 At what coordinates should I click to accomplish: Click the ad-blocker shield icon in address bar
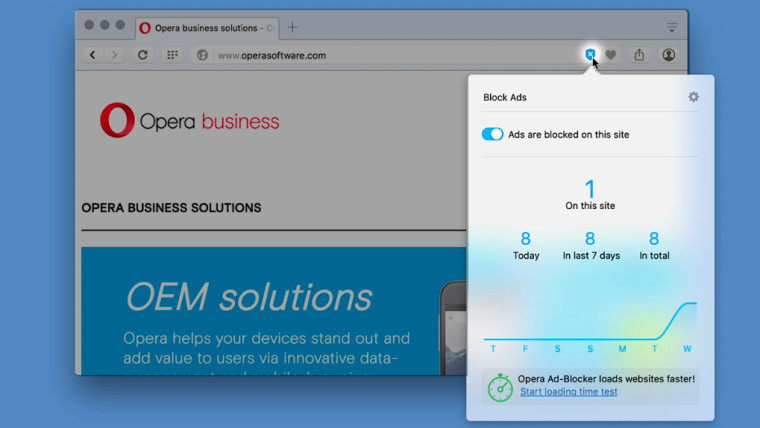coord(590,55)
